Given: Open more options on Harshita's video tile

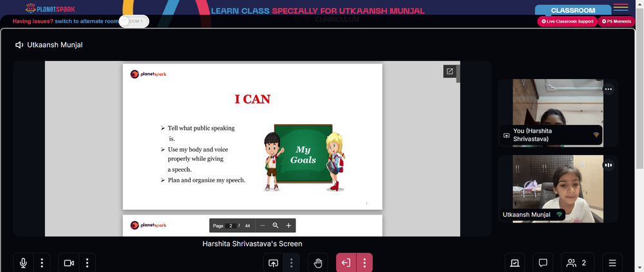Looking at the screenshot, I should [609, 89].
